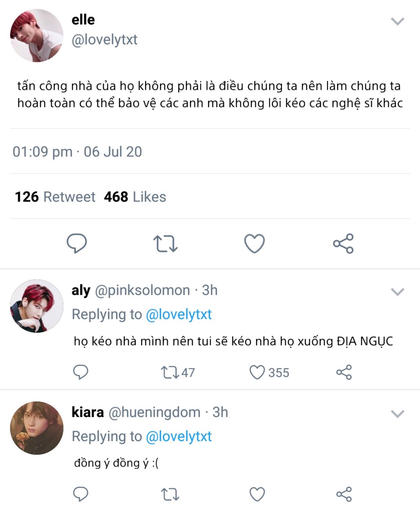The width and height of the screenshot is (420, 511).
Task: Like aly's reply with 355 likes
Action: click(x=269, y=372)
